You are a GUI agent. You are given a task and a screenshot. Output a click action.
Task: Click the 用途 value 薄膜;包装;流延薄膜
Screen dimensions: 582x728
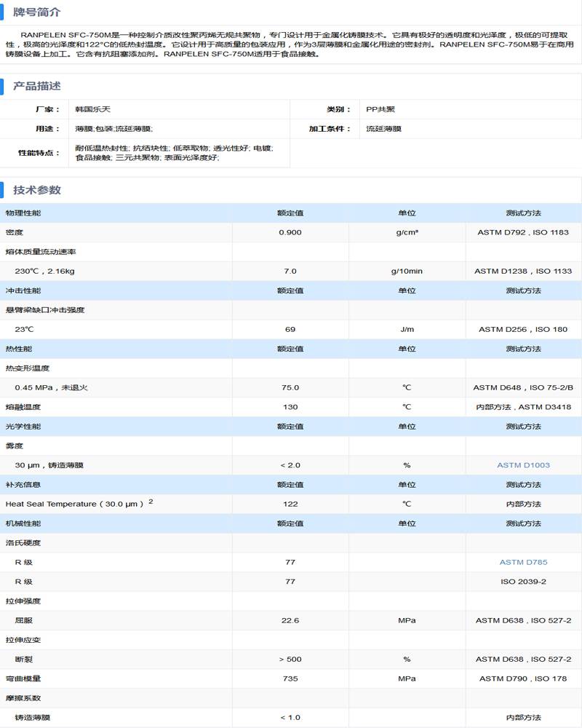(x=114, y=129)
